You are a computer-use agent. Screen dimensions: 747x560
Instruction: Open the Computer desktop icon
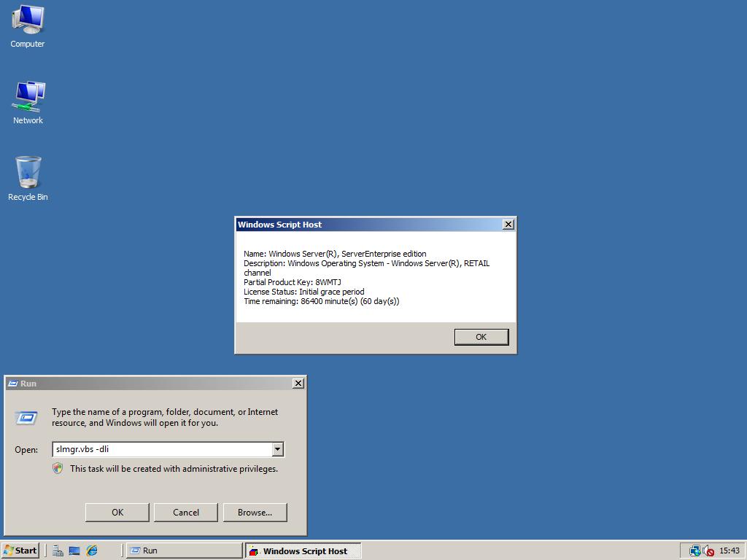tap(28, 26)
